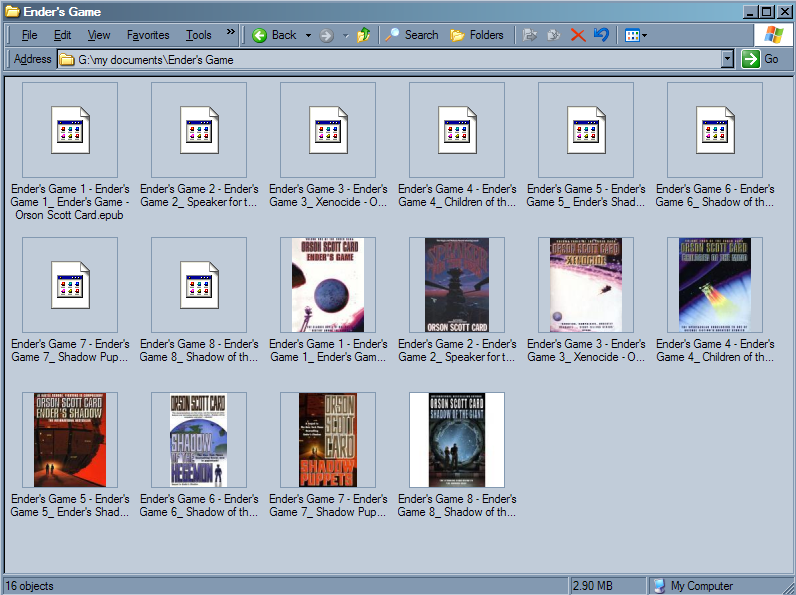Click '2.90 MB' in status bar
796x595 pixels.
(x=592, y=586)
